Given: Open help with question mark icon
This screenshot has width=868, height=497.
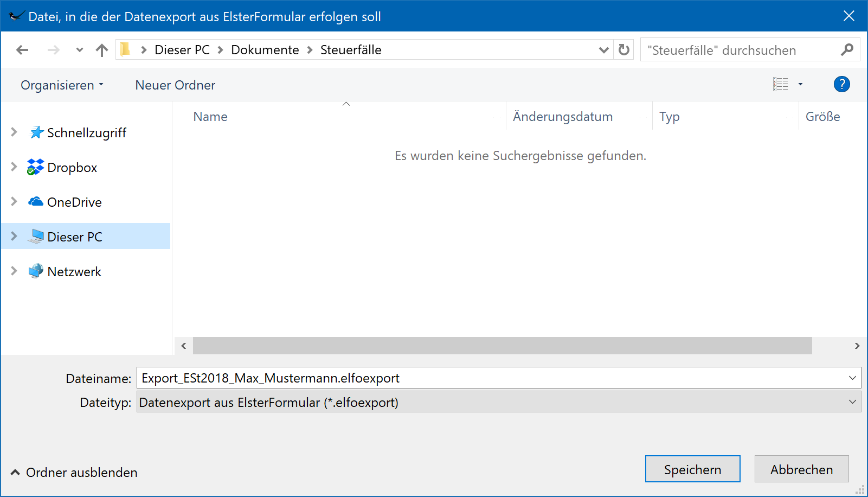Looking at the screenshot, I should (x=841, y=84).
